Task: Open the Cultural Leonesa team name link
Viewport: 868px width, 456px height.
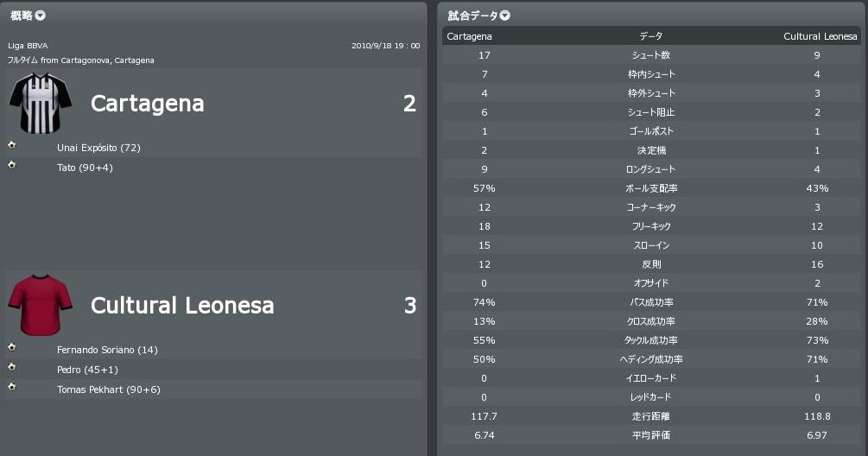Action: click(x=182, y=306)
